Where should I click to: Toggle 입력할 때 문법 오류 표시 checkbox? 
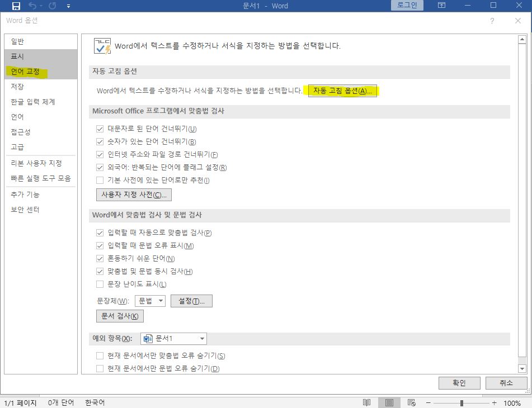[x=100, y=246]
